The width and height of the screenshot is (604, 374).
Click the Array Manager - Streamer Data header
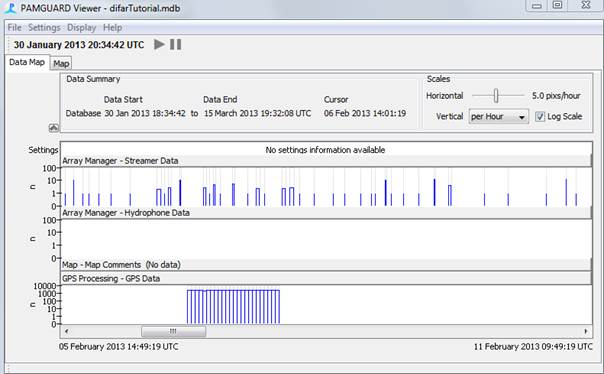coord(326,161)
